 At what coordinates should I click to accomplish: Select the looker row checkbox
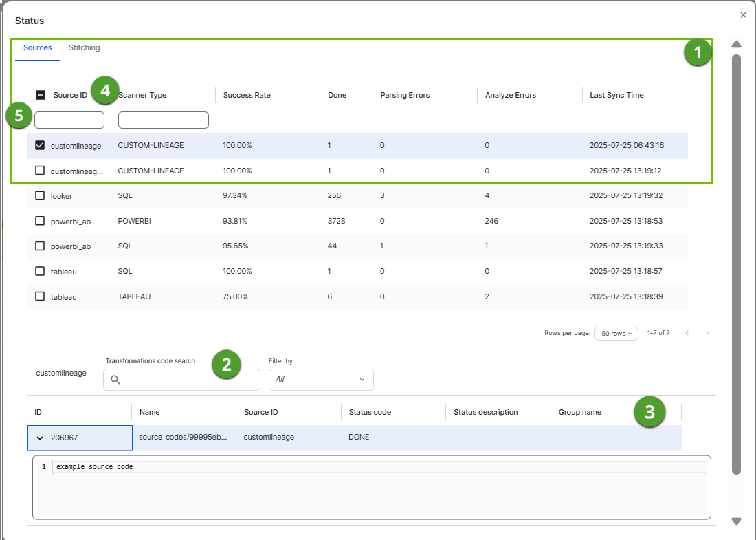point(40,196)
